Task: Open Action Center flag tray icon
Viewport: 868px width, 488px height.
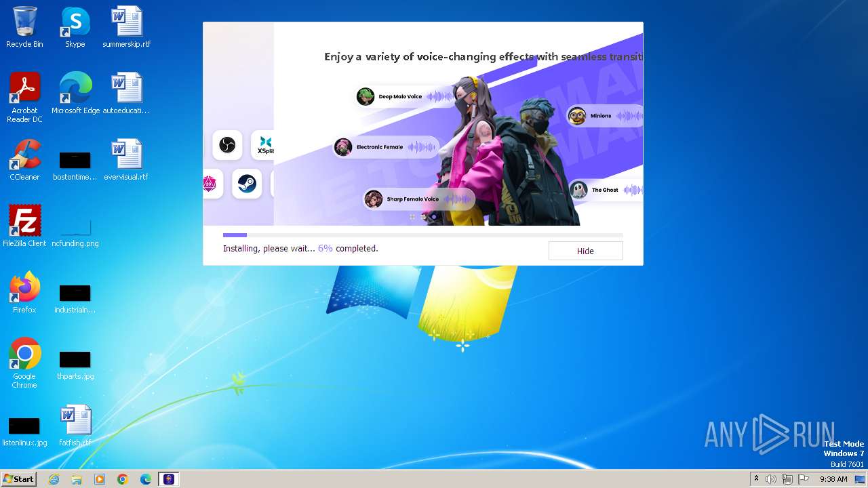Action: (804, 479)
